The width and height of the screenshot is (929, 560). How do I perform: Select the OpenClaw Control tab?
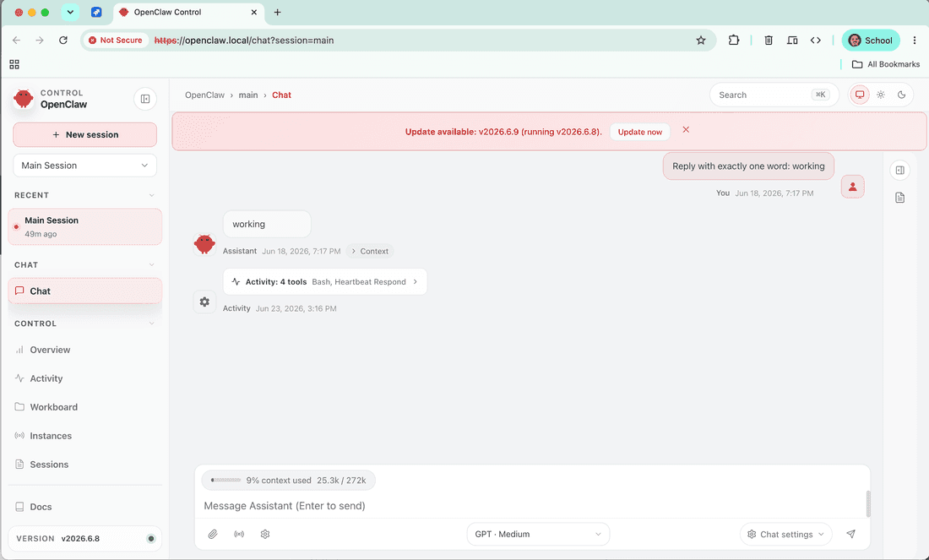coord(188,13)
